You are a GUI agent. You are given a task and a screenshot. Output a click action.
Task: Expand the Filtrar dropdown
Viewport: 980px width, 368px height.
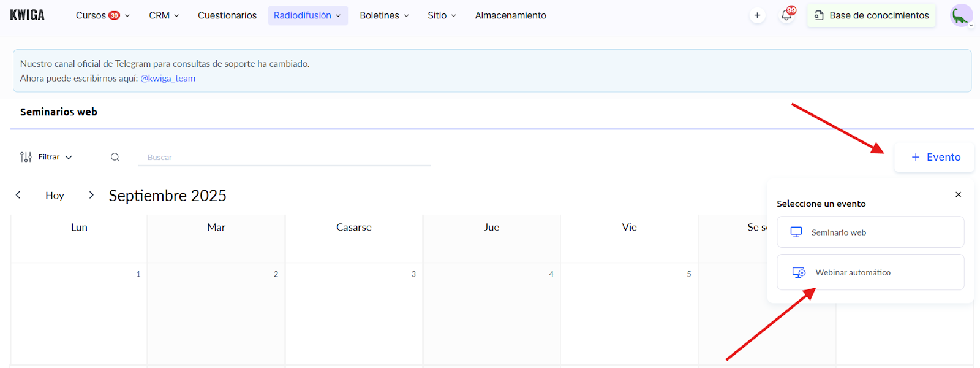47,157
